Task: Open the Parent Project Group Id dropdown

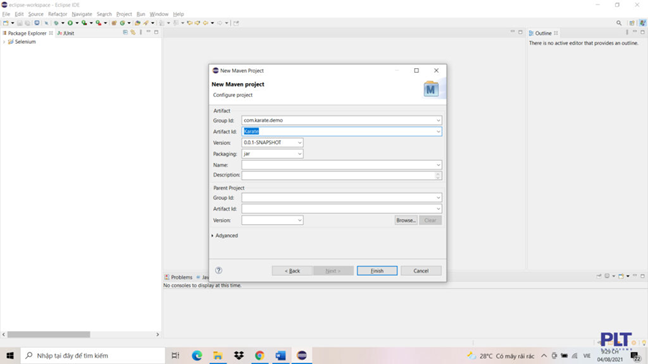Action: coord(438,197)
